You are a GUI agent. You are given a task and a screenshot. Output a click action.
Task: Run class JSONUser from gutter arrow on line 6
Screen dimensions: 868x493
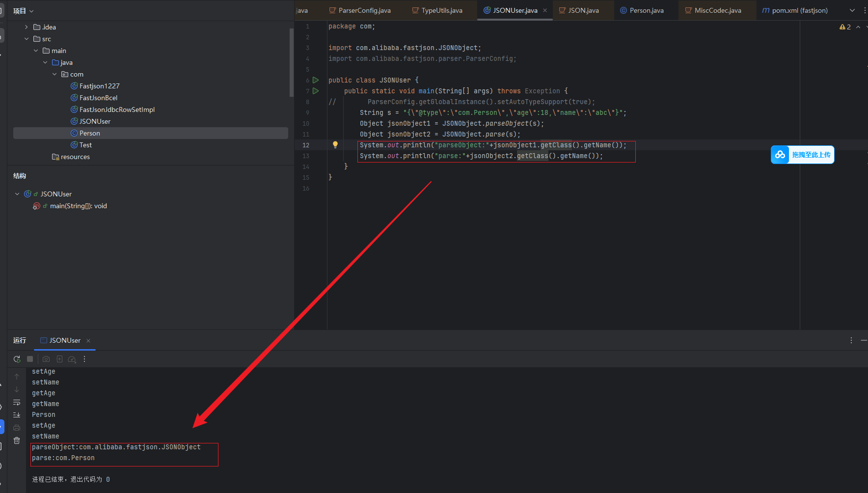tap(316, 80)
